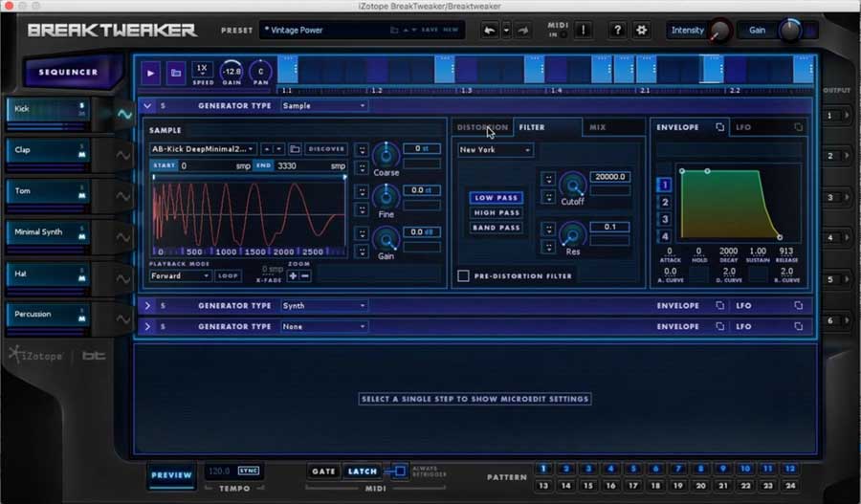Open the Generator Type Sample dropdown

pyautogui.click(x=323, y=105)
